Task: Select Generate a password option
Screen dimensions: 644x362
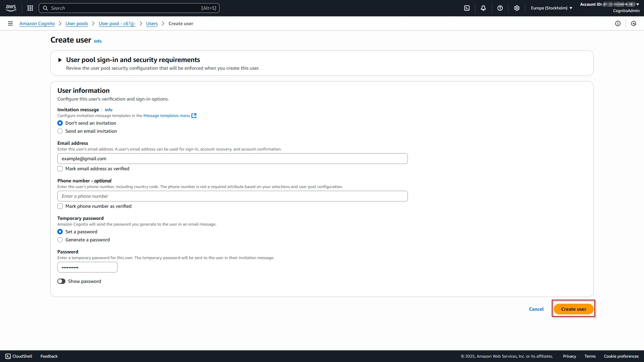Action: [x=60, y=240]
